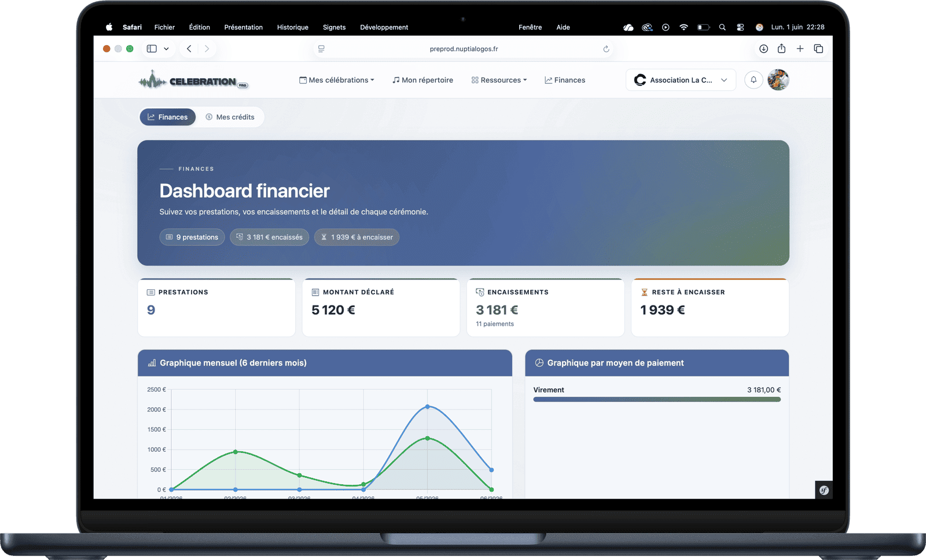This screenshot has width=926, height=560.
Task: Open a new tab with plus icon
Action: [800, 49]
